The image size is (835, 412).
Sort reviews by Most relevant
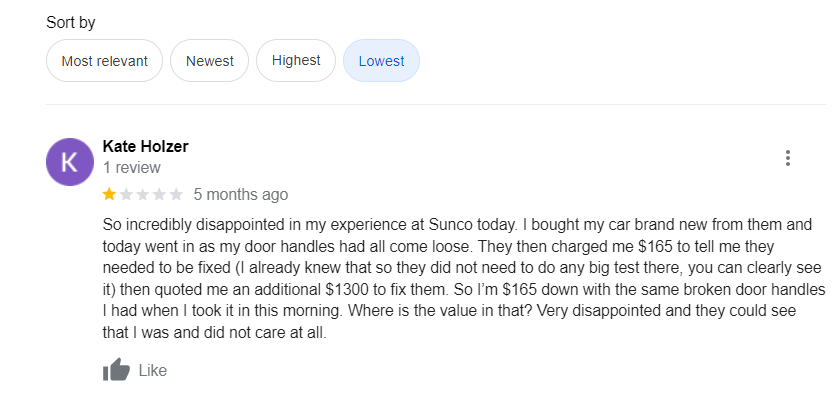(x=104, y=61)
